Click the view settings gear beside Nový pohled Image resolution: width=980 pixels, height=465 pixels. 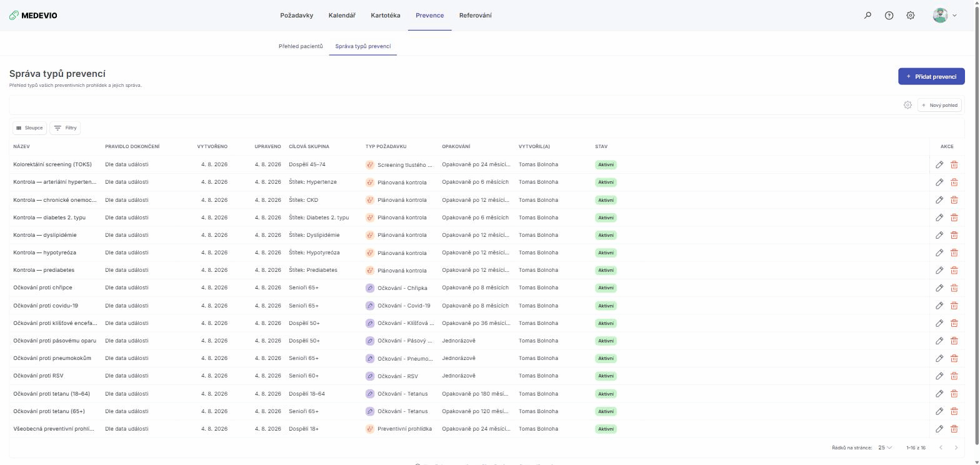[x=907, y=105]
